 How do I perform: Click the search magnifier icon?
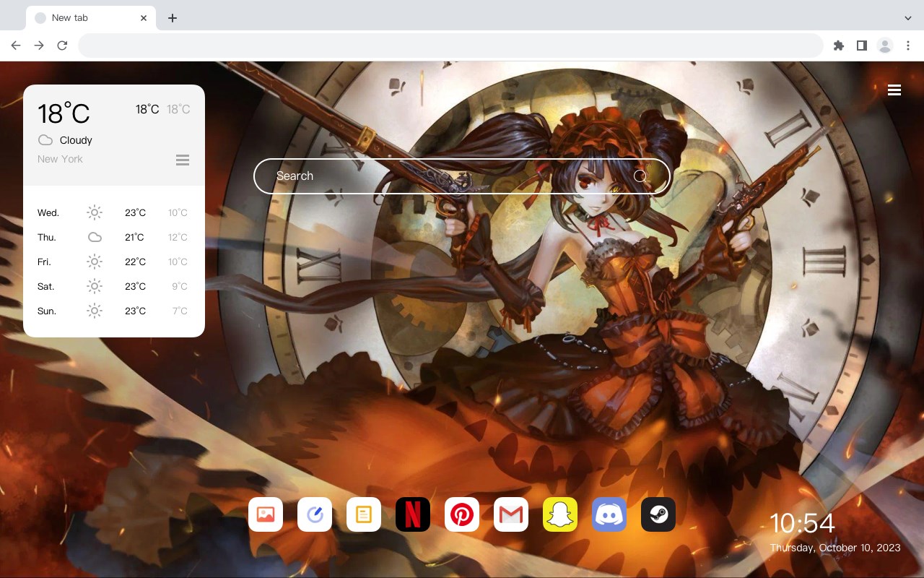[640, 176]
